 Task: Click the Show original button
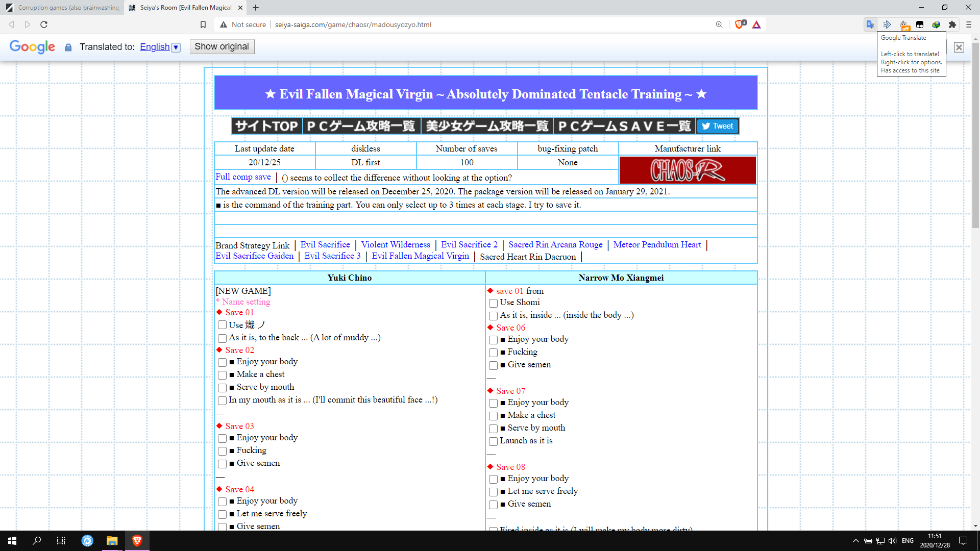click(222, 46)
